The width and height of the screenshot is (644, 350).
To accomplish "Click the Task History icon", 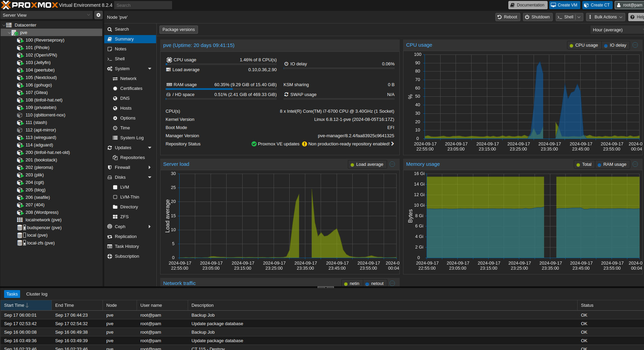I will [110, 246].
